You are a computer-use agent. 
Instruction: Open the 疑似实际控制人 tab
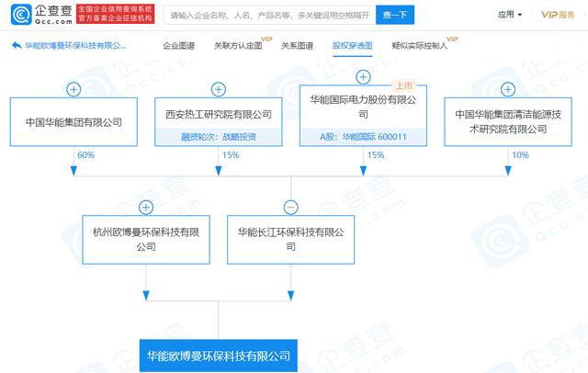[x=420, y=46]
